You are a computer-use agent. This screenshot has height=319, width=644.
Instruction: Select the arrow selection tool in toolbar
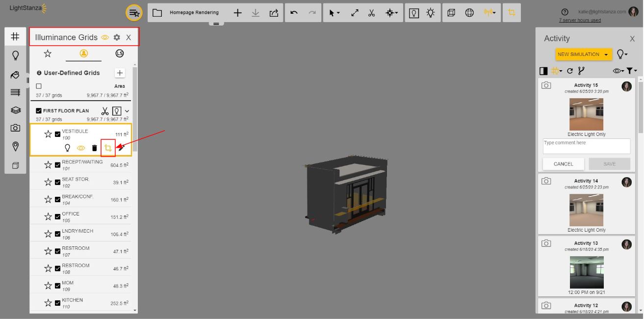click(331, 12)
